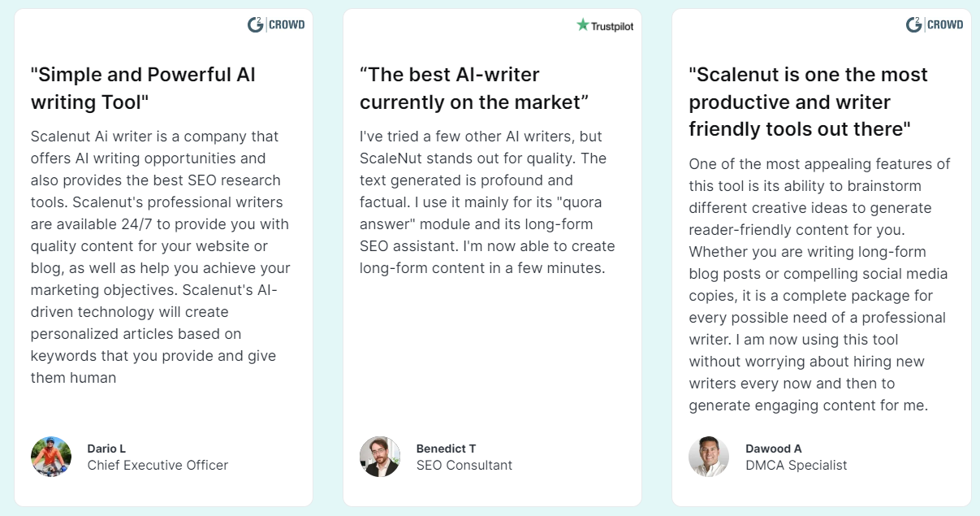Click the "Simple and Powerful AI writing Tool" heading
The height and width of the screenshot is (516, 980).
click(x=143, y=89)
